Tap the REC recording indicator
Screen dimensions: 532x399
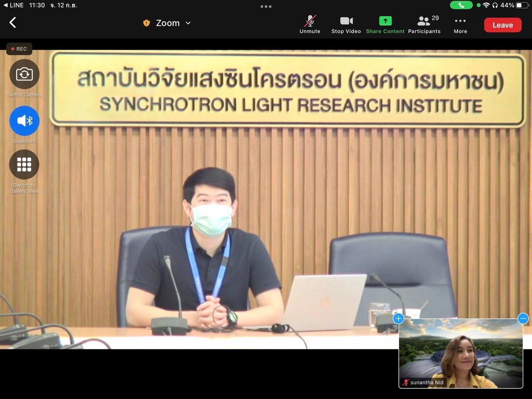click(19, 49)
